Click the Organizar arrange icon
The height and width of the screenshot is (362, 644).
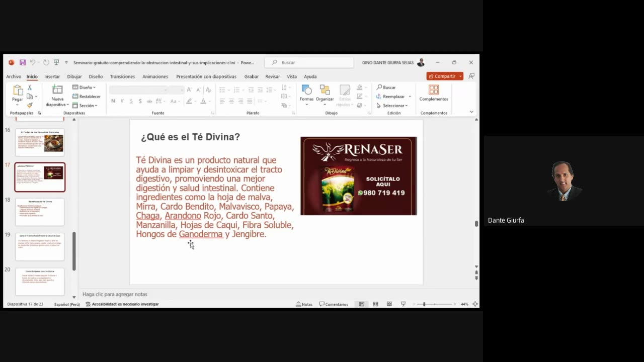325,90
